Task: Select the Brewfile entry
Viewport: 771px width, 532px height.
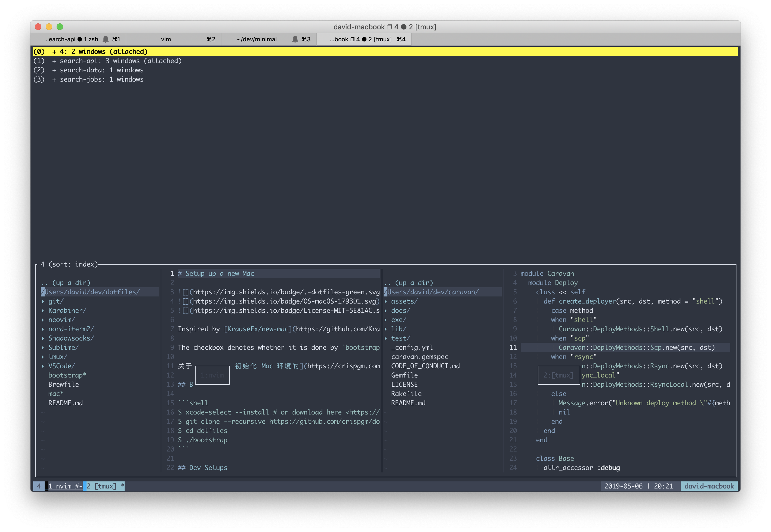Action: [x=64, y=385]
